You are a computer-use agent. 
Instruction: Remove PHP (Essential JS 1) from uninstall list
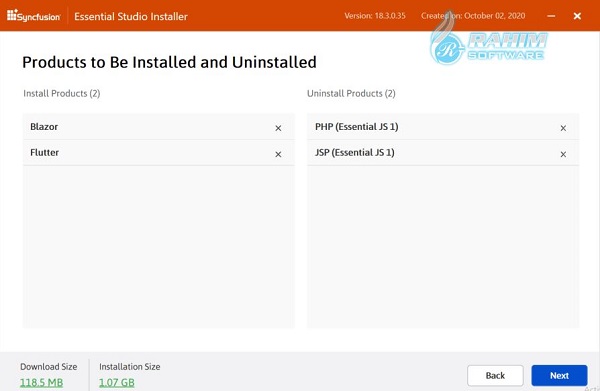[563, 128]
